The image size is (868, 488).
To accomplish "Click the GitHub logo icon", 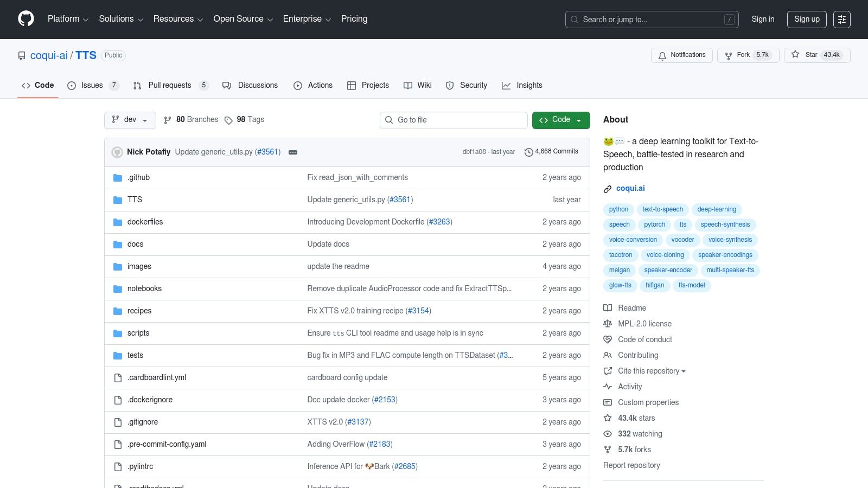I will click(x=26, y=19).
